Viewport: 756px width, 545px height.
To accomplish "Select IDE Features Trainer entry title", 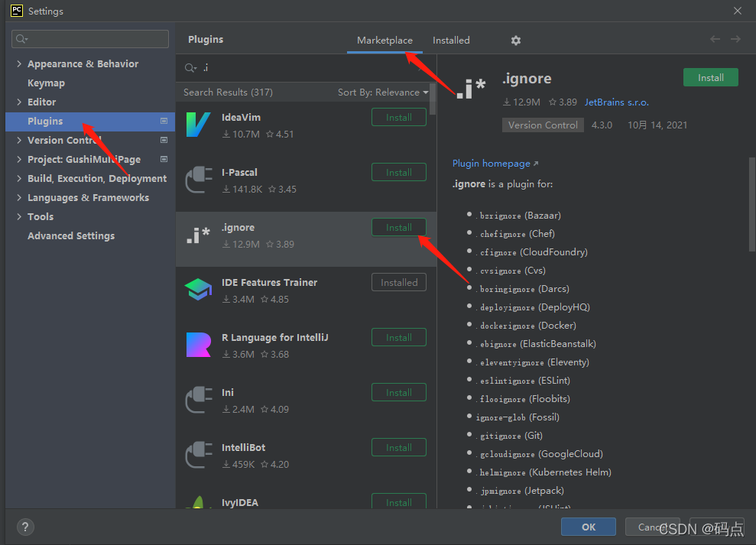I will point(270,283).
